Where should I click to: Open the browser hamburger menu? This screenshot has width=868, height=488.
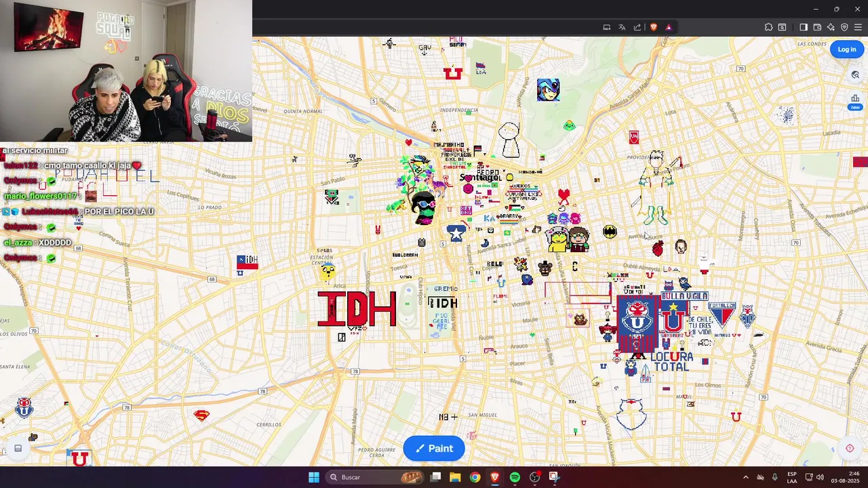point(858,27)
